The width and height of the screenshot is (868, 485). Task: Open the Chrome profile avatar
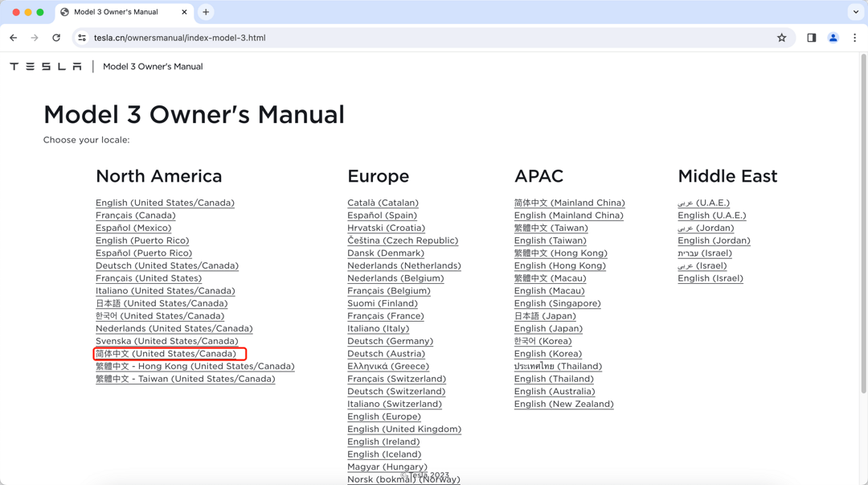tap(833, 38)
